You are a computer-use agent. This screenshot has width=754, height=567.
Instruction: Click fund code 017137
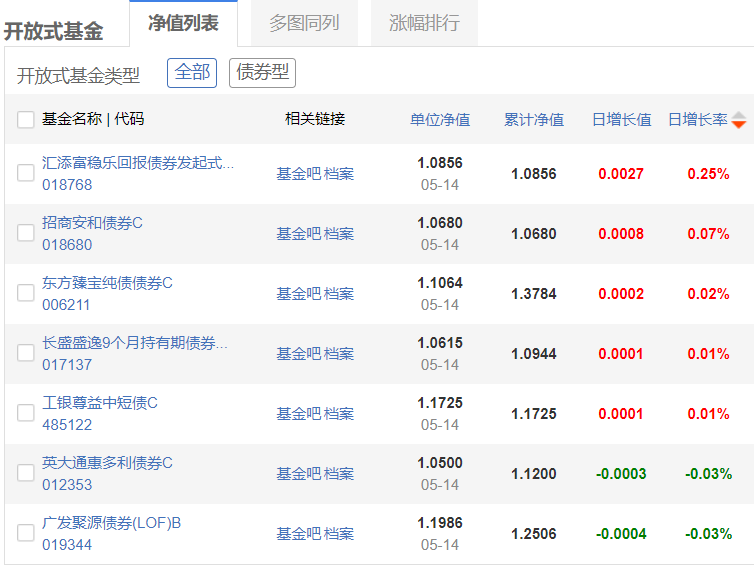tap(67, 365)
